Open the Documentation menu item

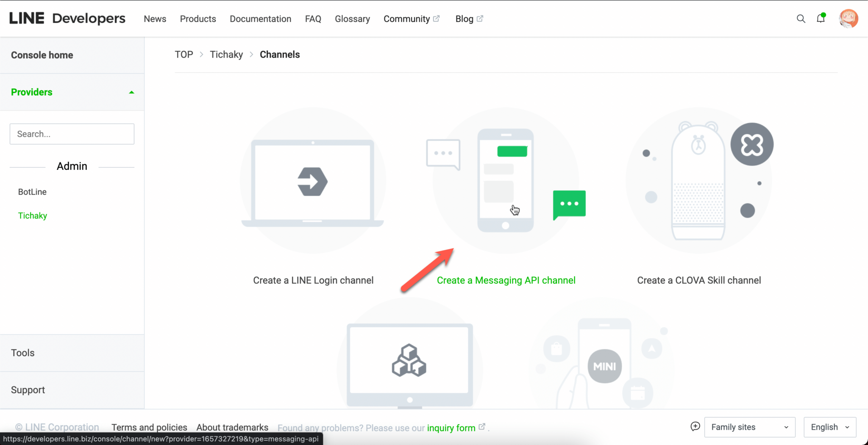pyautogui.click(x=260, y=19)
